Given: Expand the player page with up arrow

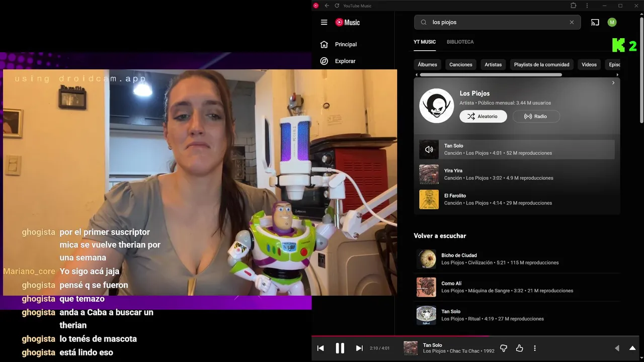Looking at the screenshot, I should (x=632, y=348).
